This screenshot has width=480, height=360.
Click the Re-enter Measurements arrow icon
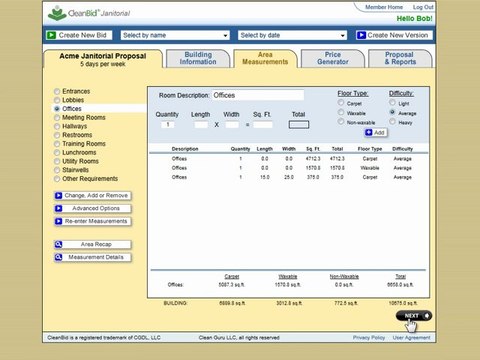[x=58, y=221]
